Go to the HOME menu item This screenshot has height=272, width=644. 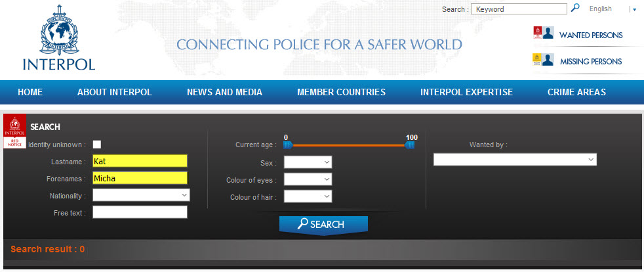pyautogui.click(x=30, y=92)
